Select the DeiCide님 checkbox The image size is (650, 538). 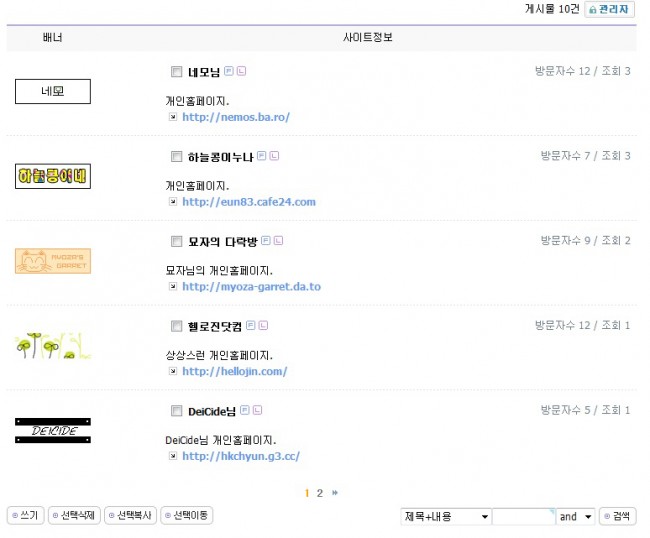pos(177,411)
